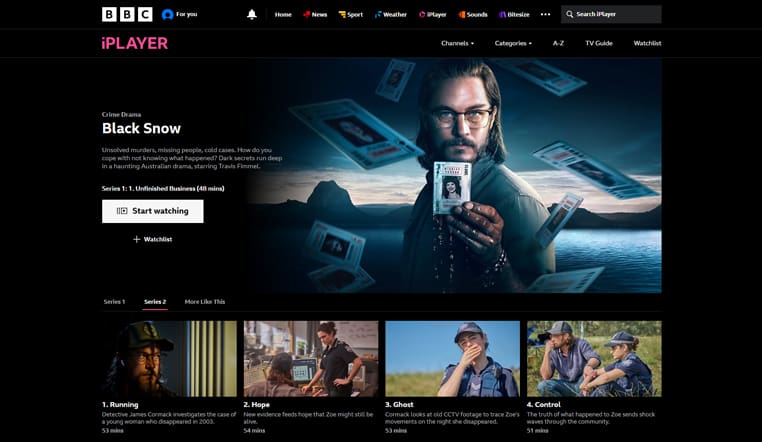Viewport: 762px width, 442px height.
Task: Open the A-Z menu item
Action: pos(558,43)
